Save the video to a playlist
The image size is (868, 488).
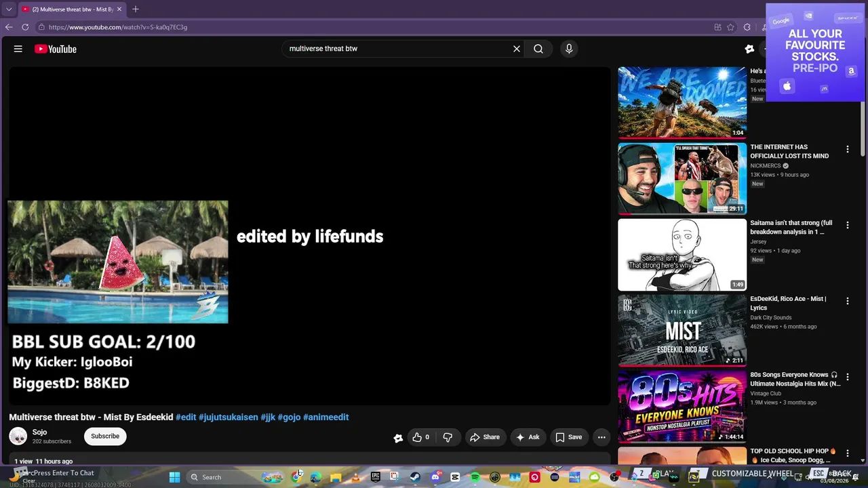(569, 437)
